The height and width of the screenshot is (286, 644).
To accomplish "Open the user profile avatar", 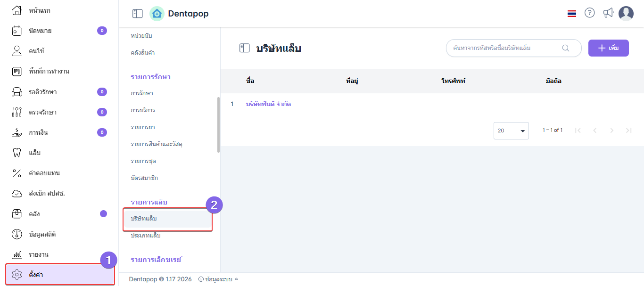I will point(626,14).
